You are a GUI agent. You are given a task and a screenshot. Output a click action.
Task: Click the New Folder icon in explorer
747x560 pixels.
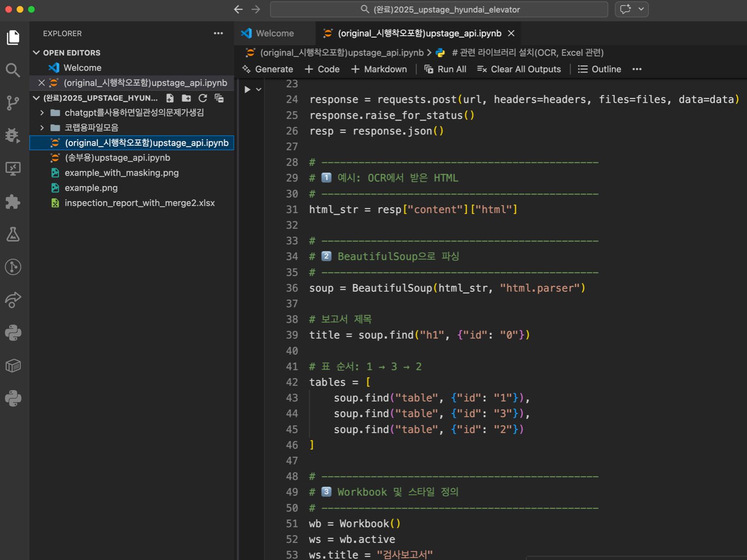click(x=186, y=98)
